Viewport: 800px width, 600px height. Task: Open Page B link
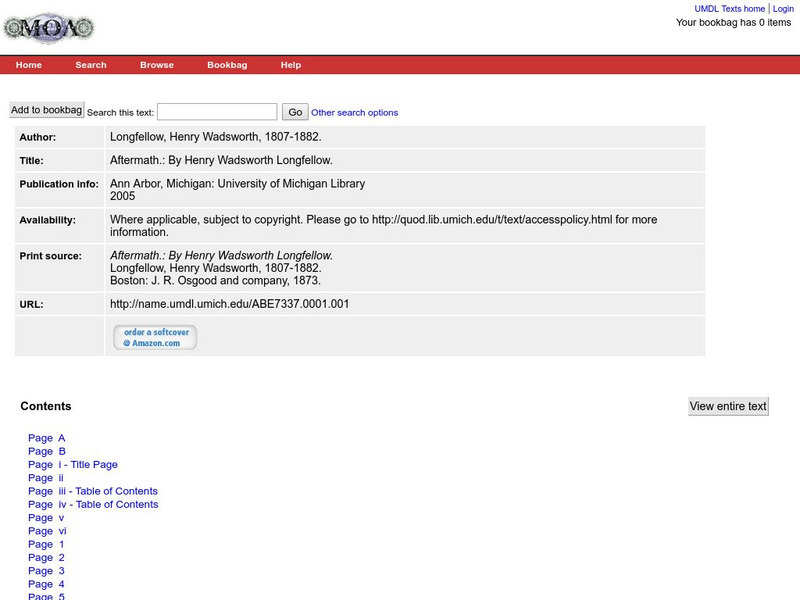(x=47, y=451)
